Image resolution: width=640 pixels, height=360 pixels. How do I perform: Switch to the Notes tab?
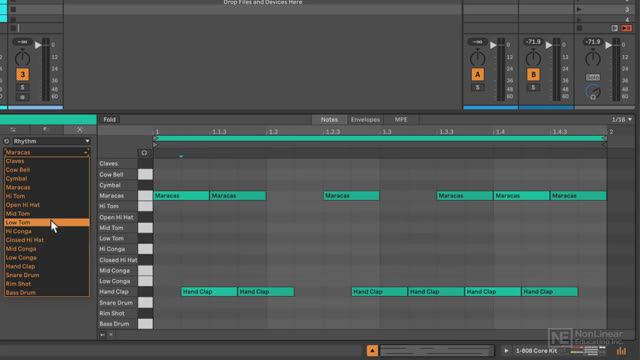coord(329,120)
